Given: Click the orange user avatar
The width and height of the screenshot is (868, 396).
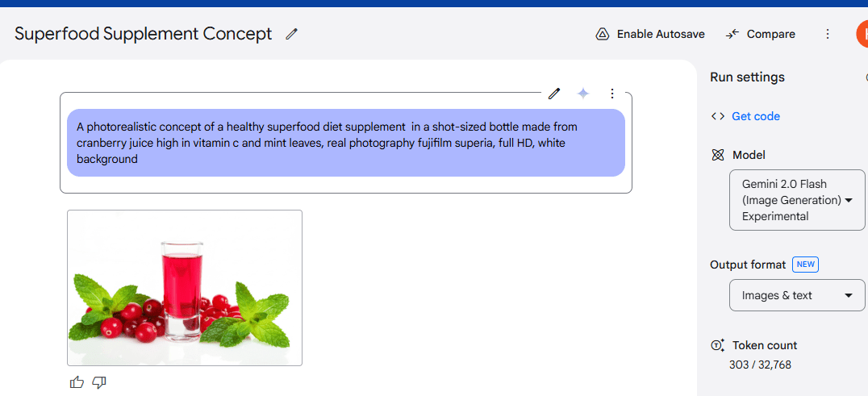Looking at the screenshot, I should tap(862, 34).
